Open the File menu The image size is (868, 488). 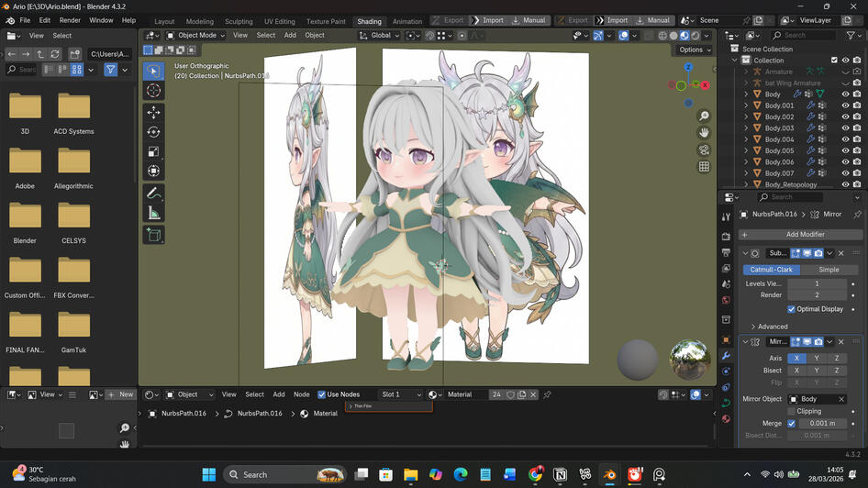click(x=25, y=20)
